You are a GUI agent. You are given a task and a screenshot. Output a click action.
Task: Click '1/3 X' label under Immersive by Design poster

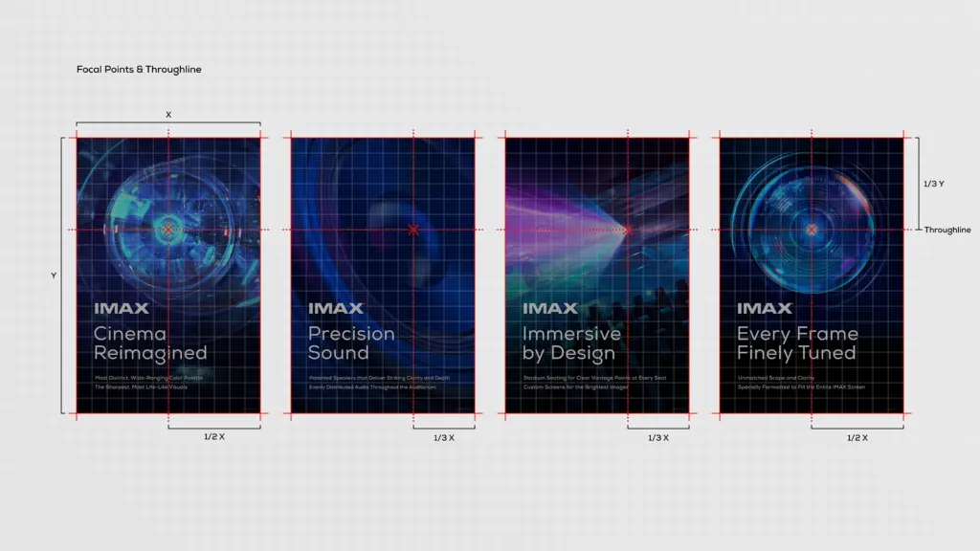tap(658, 438)
